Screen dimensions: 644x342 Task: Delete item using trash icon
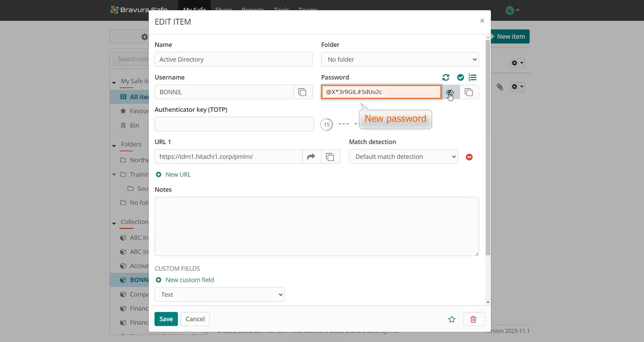(473, 319)
